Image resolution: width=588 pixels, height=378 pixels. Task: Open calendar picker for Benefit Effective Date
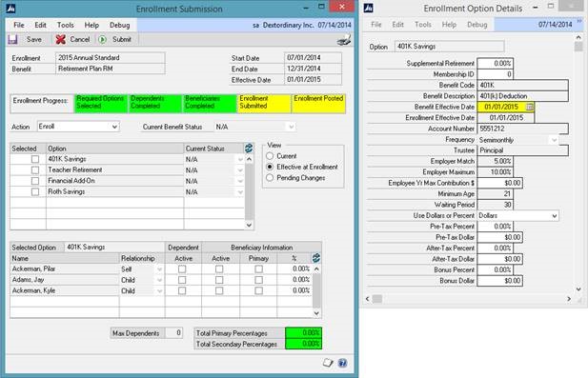click(x=529, y=107)
